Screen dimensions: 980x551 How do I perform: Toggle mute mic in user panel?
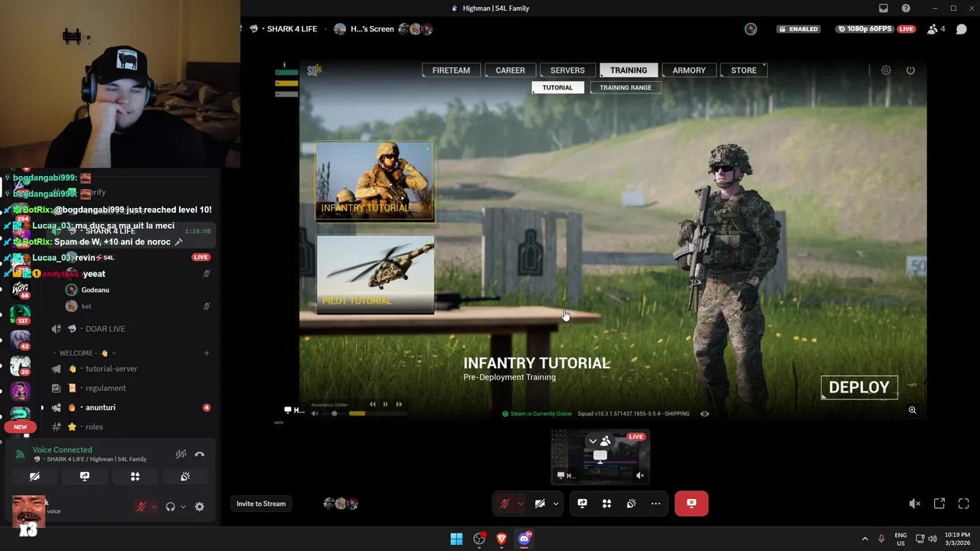point(141,507)
